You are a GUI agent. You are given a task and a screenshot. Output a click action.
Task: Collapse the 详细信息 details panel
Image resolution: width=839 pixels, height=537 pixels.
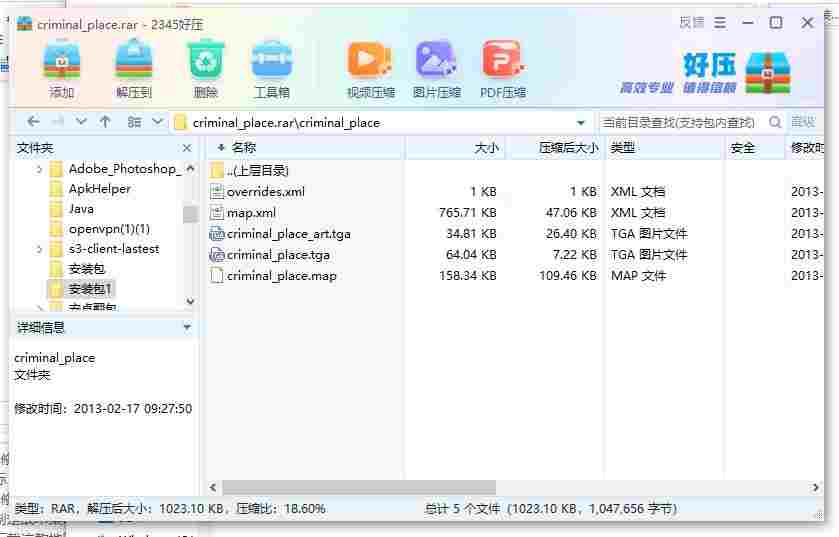click(x=187, y=327)
